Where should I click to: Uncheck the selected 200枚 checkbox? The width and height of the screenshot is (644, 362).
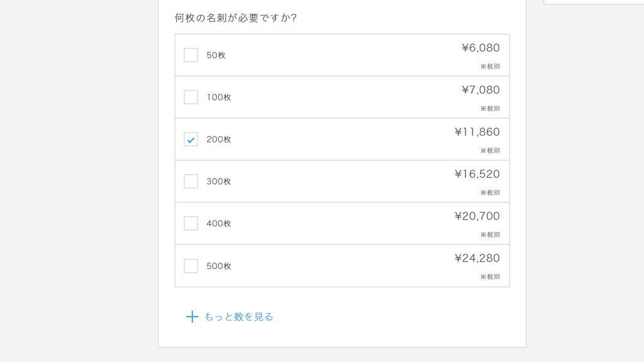(x=191, y=139)
